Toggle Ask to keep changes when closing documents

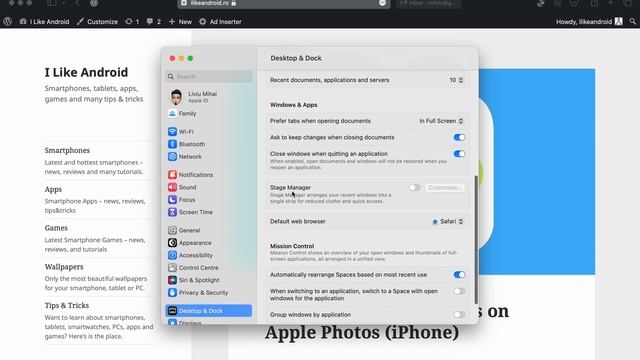pyautogui.click(x=459, y=137)
